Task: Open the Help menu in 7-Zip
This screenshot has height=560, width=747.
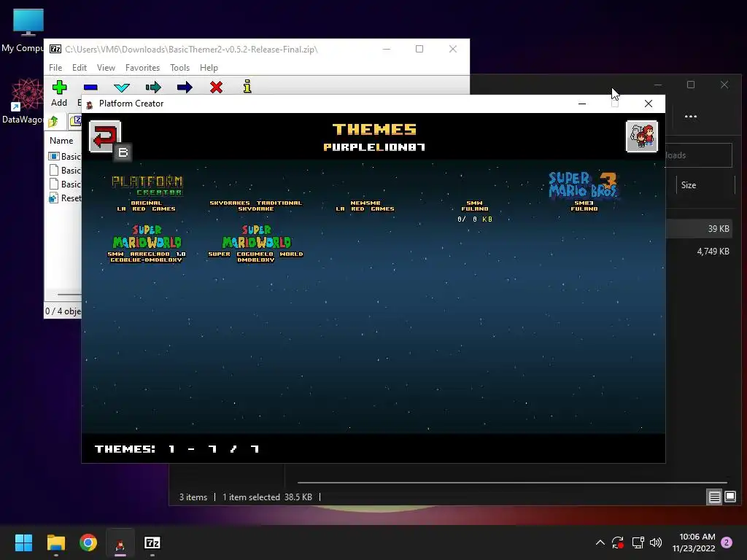Action: coord(209,68)
